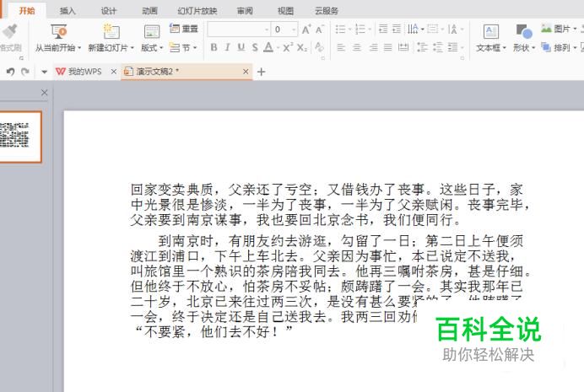Open the Slide Show (幻灯片放映) tab
584x392 pixels.
197,11
